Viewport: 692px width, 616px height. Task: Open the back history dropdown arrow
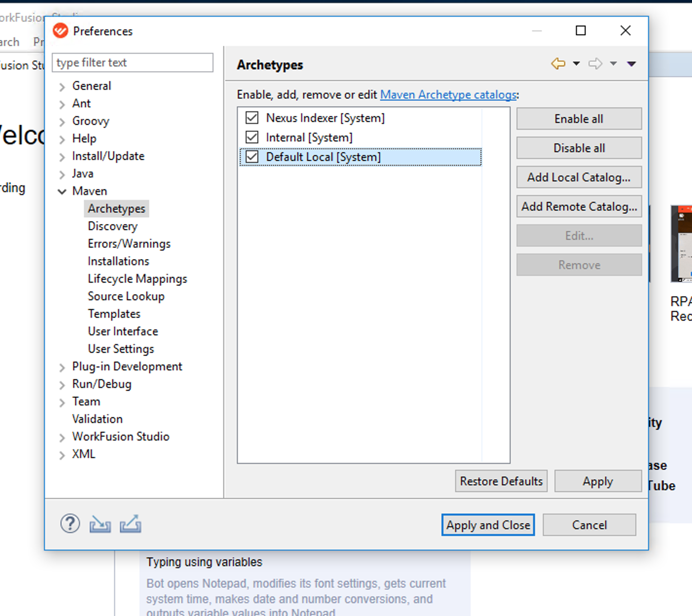576,63
